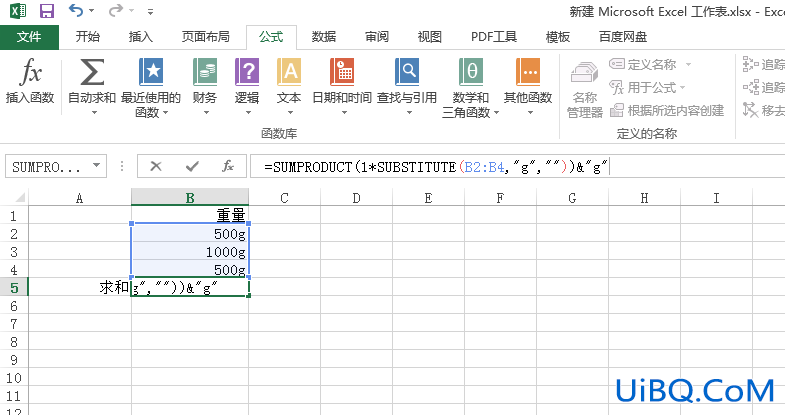Select column G header

[572, 198]
